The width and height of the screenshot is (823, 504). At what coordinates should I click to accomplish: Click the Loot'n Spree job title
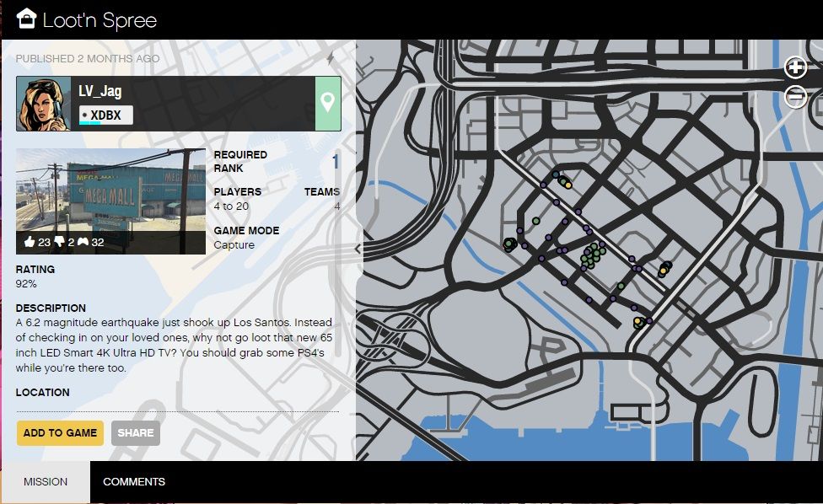[x=100, y=20]
